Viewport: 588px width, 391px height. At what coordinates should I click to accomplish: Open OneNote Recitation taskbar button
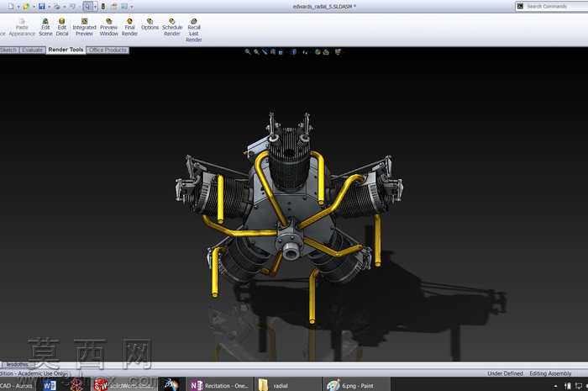tap(219, 385)
